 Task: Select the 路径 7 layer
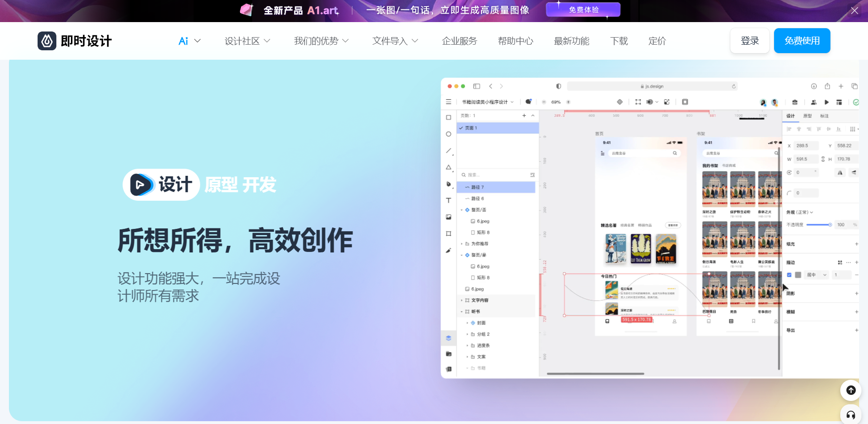496,187
